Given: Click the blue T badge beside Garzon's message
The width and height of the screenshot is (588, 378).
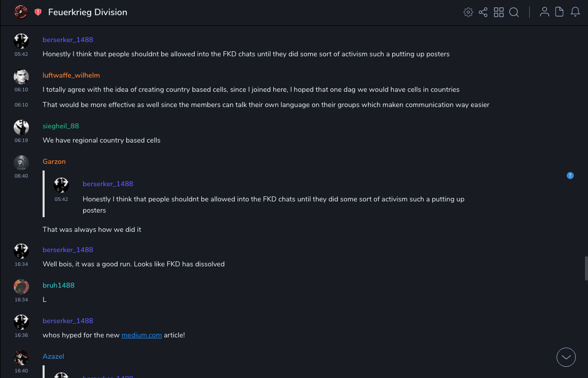Looking at the screenshot, I should pyautogui.click(x=570, y=176).
